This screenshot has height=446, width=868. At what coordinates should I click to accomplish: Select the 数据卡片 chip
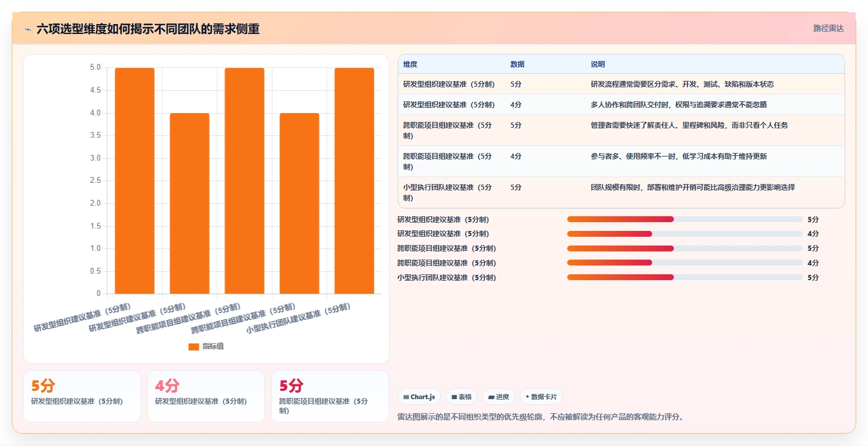541,397
